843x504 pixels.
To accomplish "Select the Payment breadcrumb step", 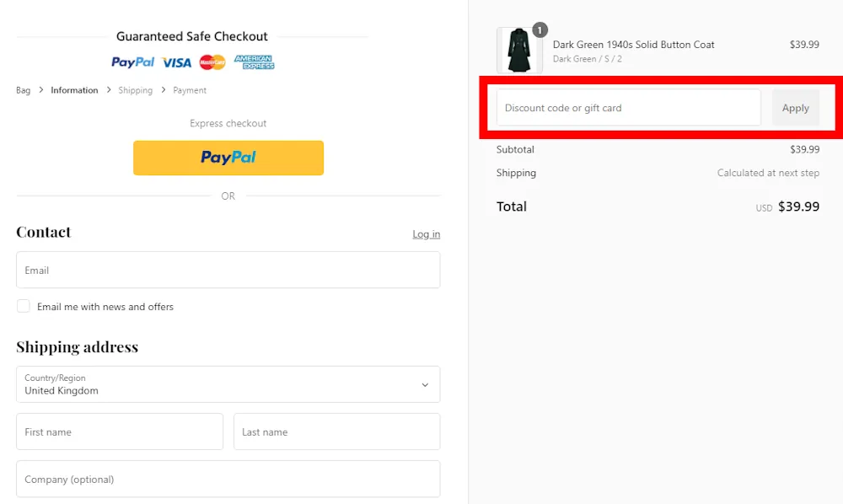I will [x=190, y=90].
